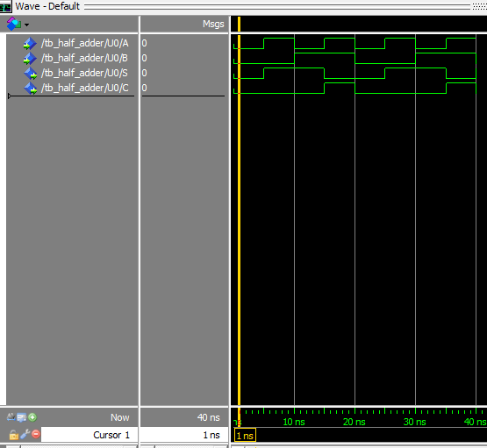
Task: Open cursor properties wrench icon
Action: pos(25,434)
